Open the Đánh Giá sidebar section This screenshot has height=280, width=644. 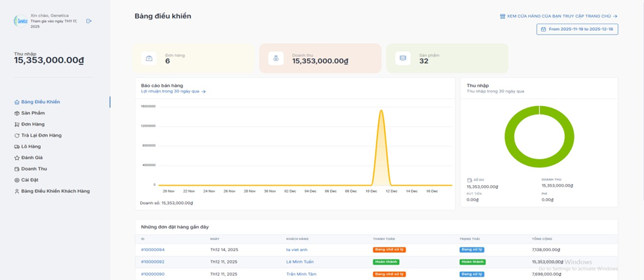point(31,158)
